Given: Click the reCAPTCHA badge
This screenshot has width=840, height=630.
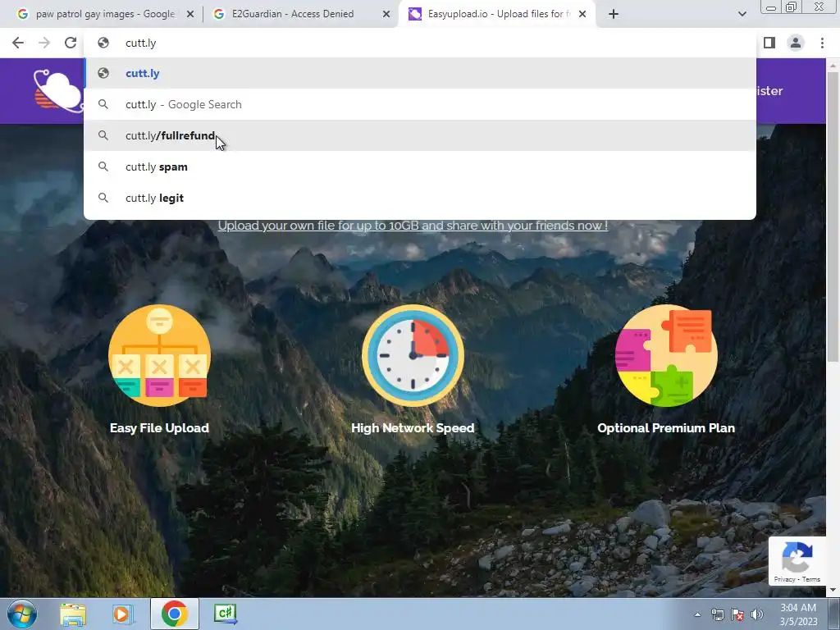Looking at the screenshot, I should point(797,560).
